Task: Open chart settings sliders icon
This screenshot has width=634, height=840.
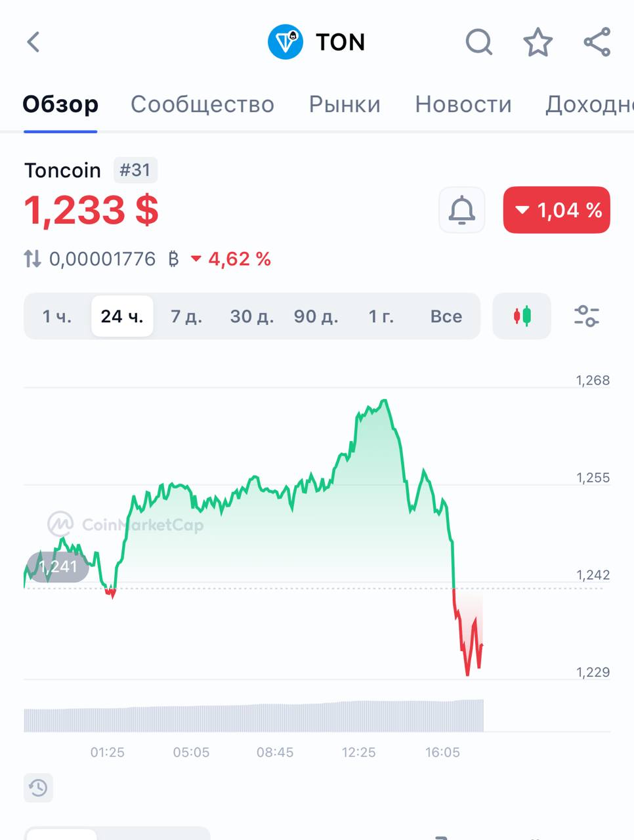Action: 586,316
